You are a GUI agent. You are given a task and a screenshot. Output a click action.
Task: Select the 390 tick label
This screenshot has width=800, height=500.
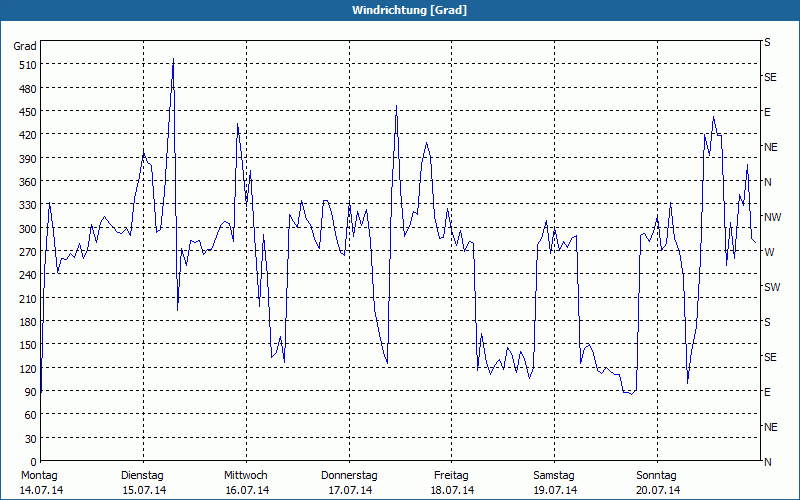pos(28,159)
